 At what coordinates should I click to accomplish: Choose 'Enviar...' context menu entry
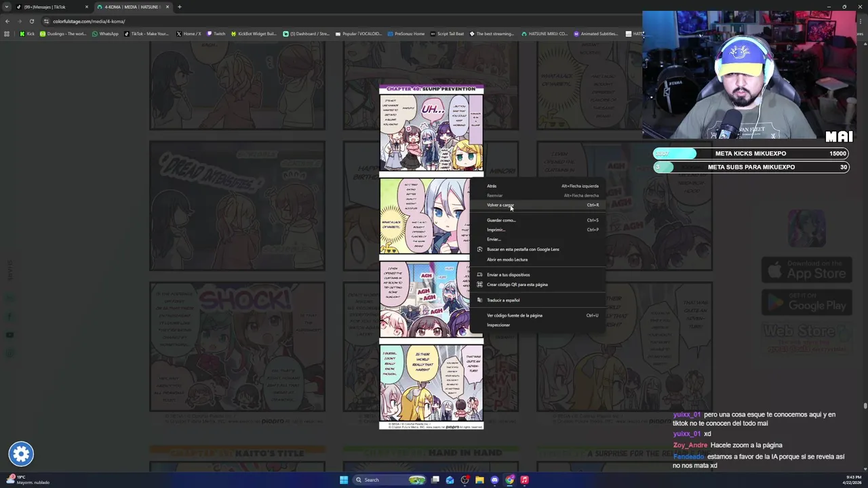538,239
